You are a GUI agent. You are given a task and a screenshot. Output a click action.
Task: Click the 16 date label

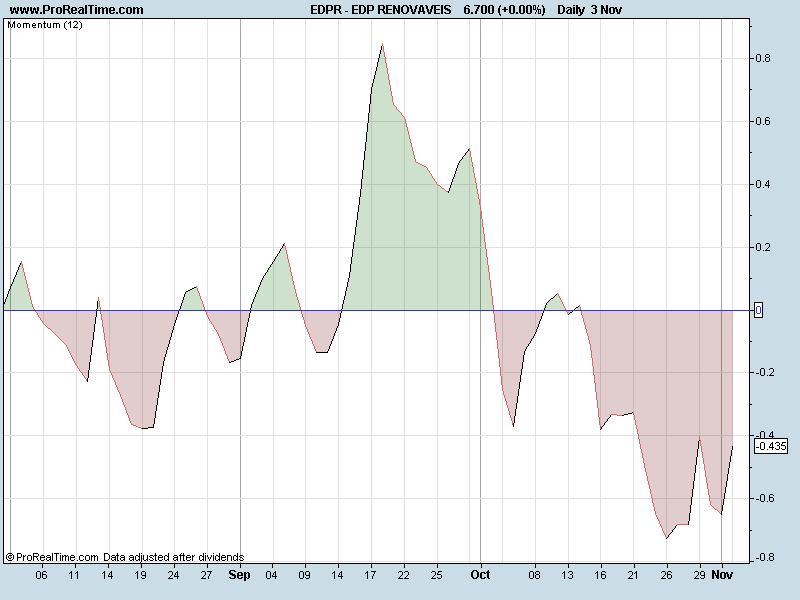point(601,576)
